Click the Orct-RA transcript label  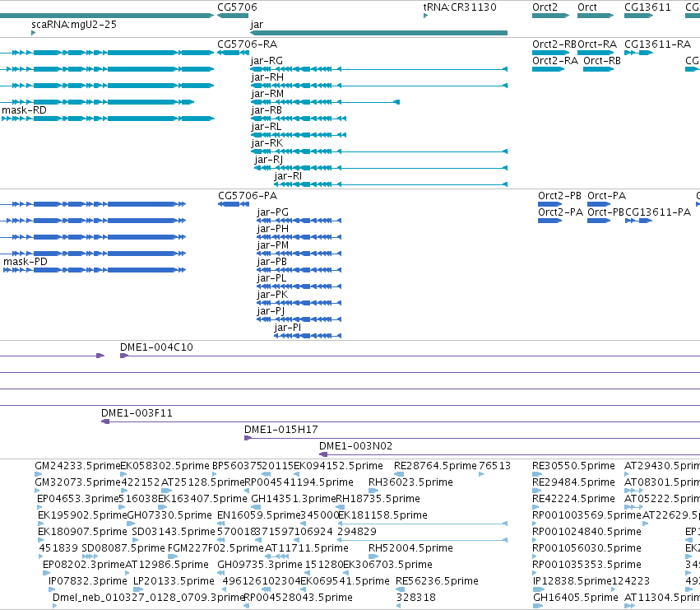coord(597,44)
